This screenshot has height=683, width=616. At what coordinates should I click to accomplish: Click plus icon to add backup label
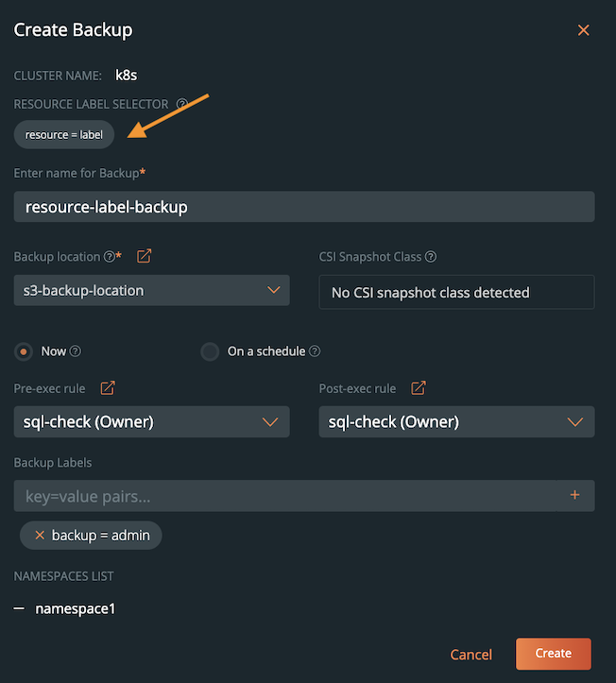[574, 495]
